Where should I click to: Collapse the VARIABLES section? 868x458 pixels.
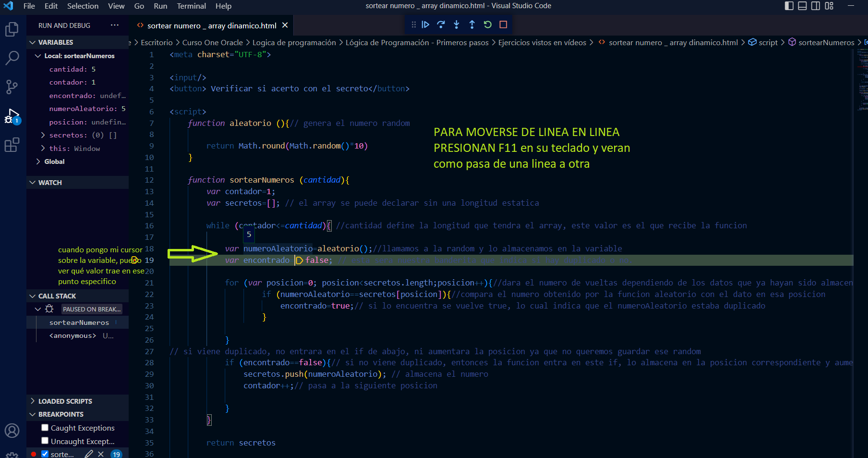tap(77, 42)
